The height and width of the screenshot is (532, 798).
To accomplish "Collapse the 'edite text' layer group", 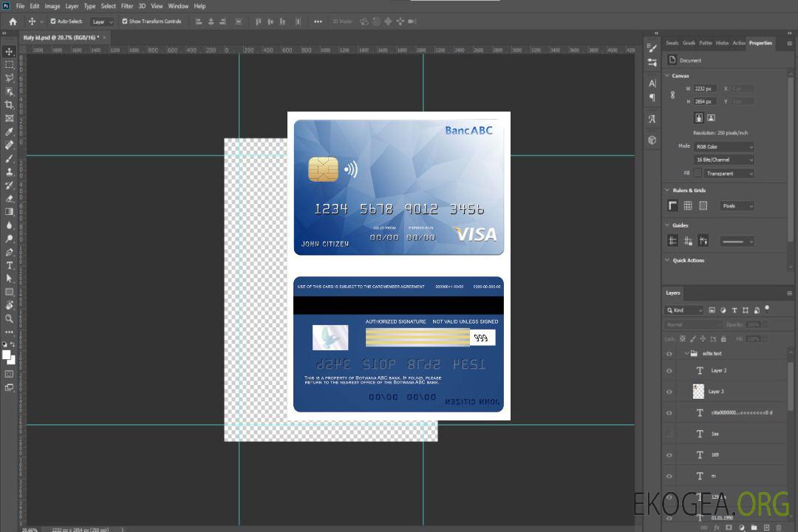I will (x=686, y=353).
